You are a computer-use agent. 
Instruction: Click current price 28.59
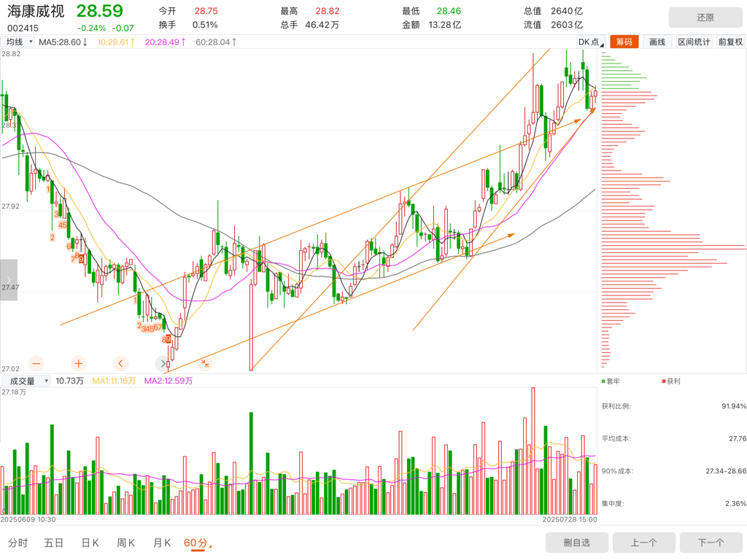point(99,11)
